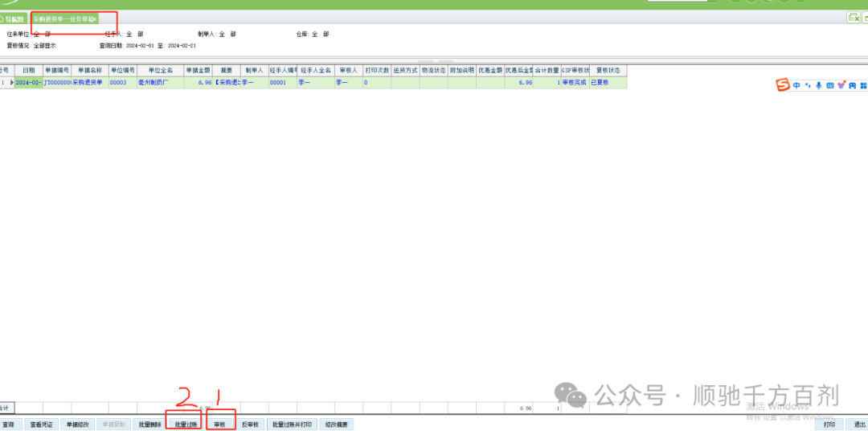868x431 pixels.
Task: Click the 反审核 button
Action: (250, 425)
